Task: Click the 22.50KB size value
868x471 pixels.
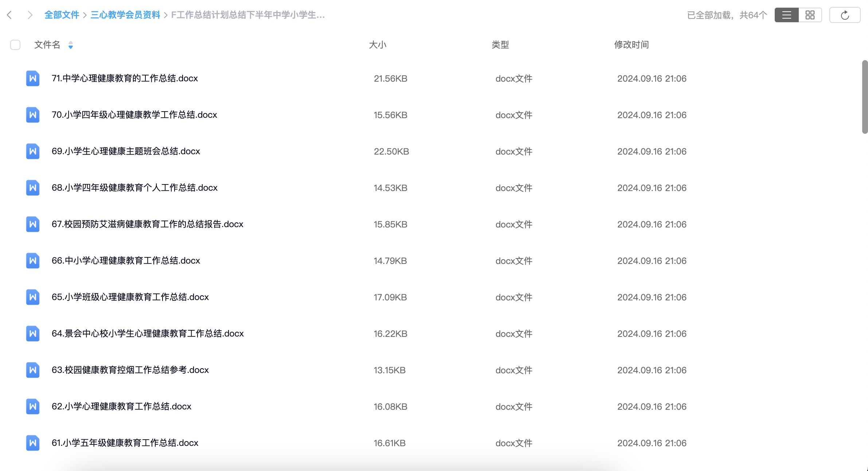Action: coord(391,151)
